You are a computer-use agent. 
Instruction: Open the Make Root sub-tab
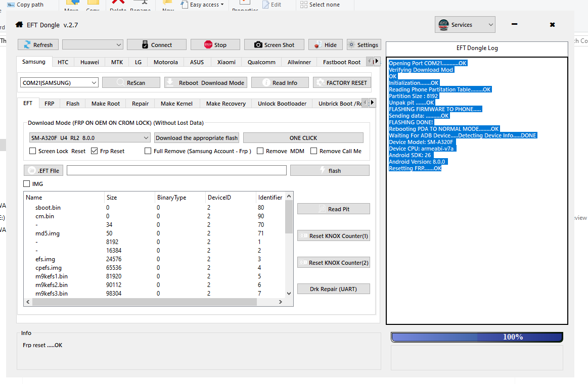[106, 104]
